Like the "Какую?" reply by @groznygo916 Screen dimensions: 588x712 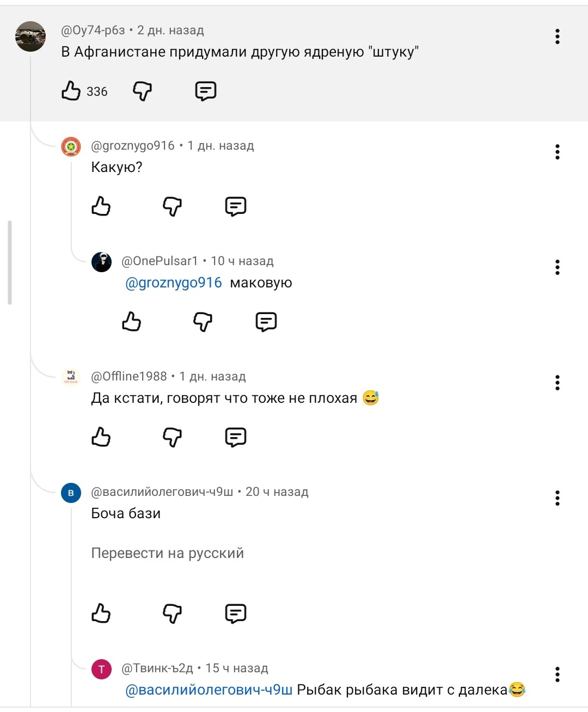[101, 206]
